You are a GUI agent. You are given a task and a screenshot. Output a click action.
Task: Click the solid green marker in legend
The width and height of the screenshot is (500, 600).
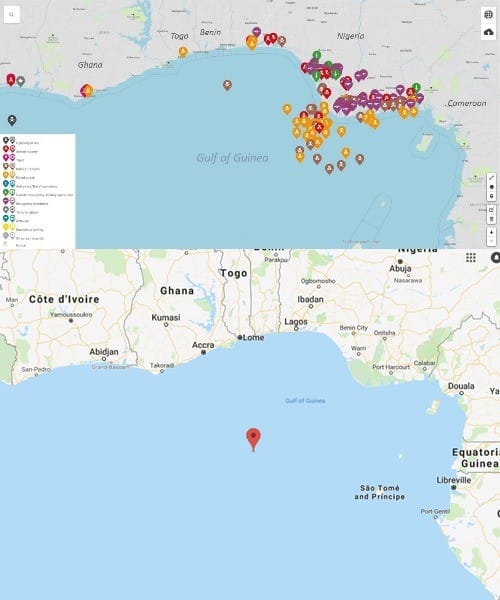6,192
